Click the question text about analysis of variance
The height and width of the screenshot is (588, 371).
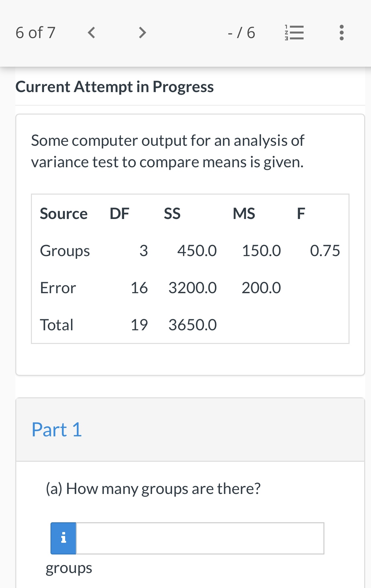pos(167,151)
